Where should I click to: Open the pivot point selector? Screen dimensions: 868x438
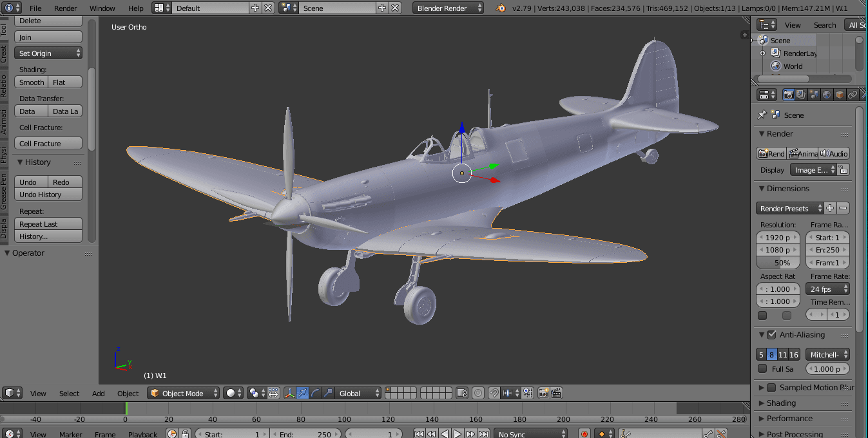click(x=257, y=393)
